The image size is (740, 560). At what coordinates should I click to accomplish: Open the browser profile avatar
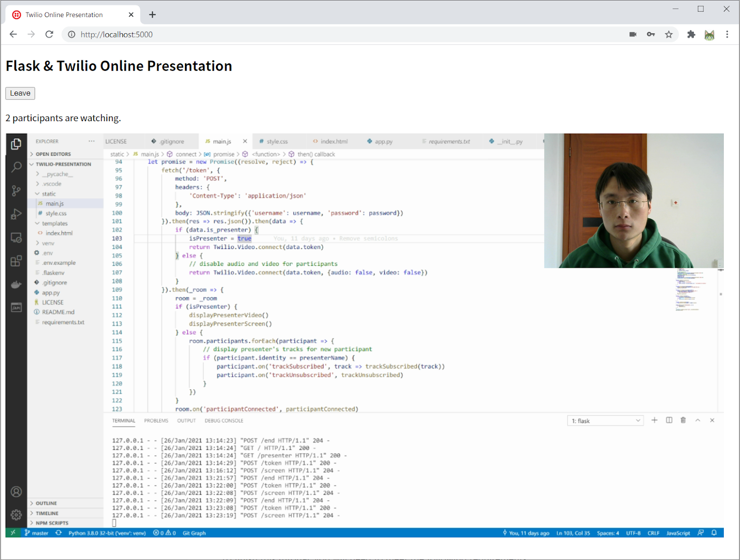click(709, 35)
